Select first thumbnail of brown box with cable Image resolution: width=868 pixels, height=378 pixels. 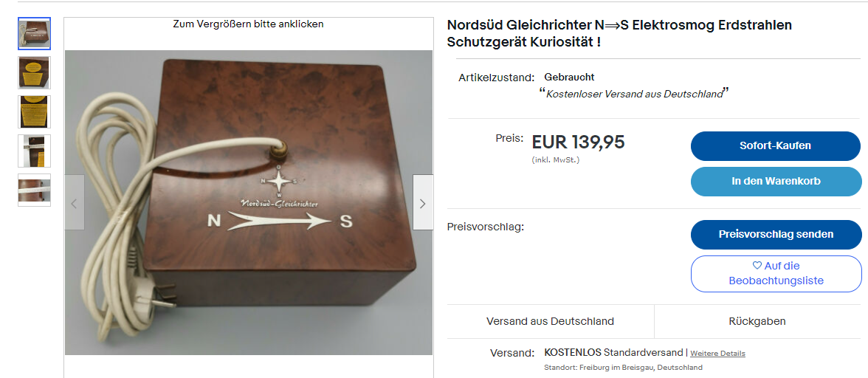pos(34,33)
